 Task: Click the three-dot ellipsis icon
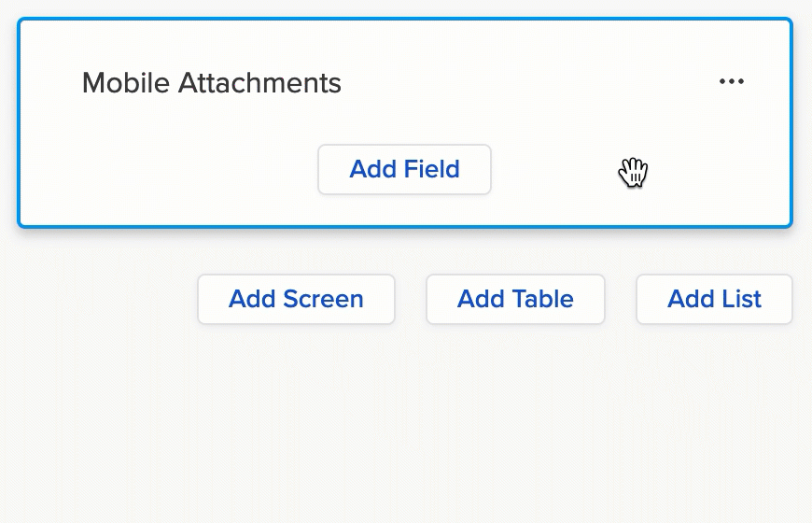pyautogui.click(x=732, y=82)
